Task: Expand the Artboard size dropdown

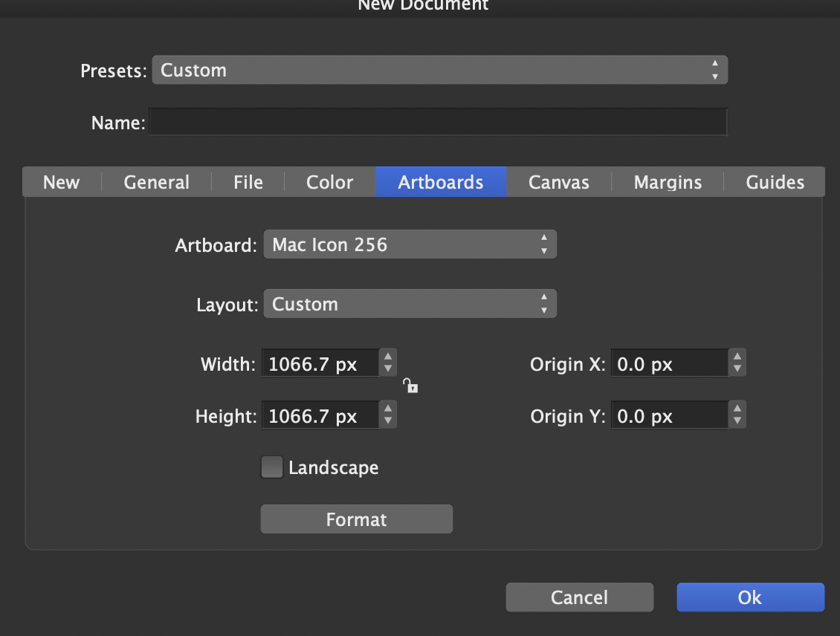Action: [x=410, y=244]
